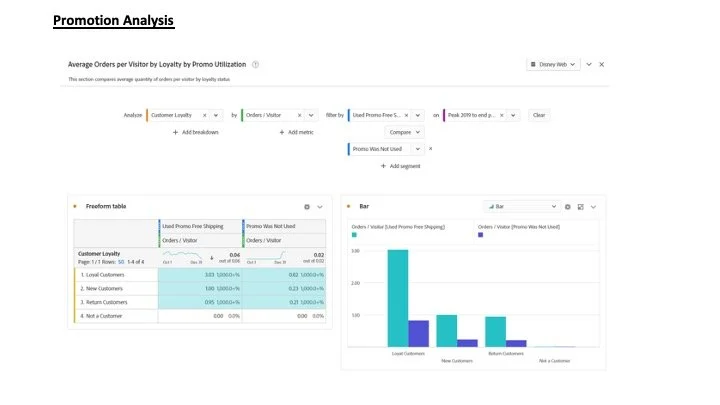The image size is (720, 405).
Task: Click the teal Loyal Customers bar
Action: pos(398,298)
